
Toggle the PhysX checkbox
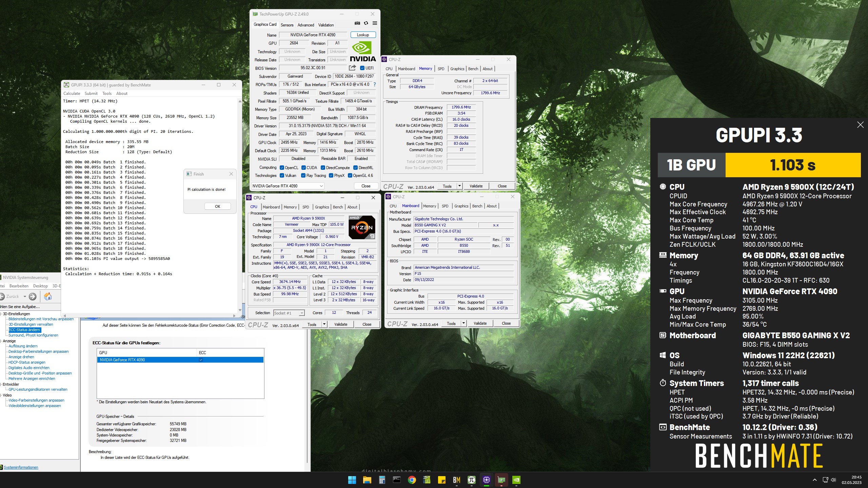tap(331, 176)
